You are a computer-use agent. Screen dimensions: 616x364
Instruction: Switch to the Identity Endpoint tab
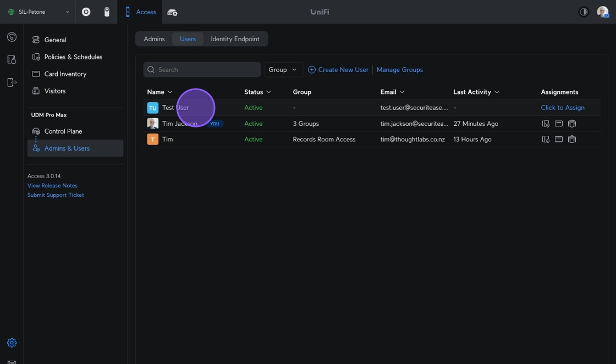click(235, 39)
